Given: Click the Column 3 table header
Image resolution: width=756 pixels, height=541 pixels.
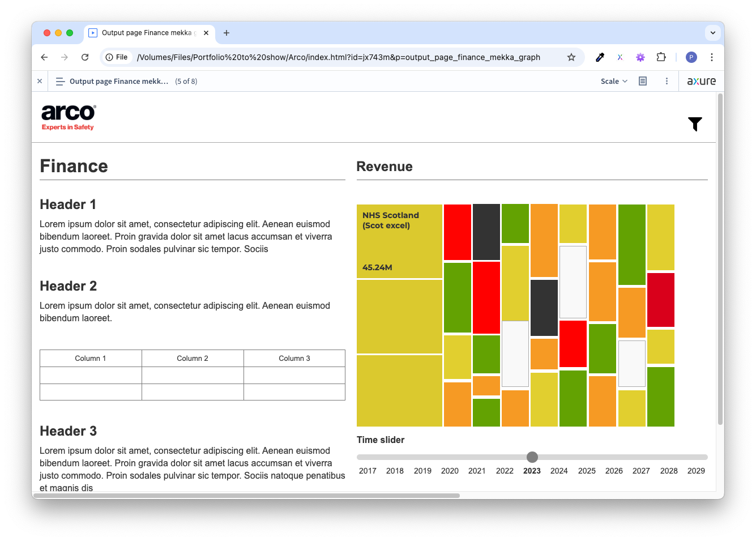Looking at the screenshot, I should click(294, 359).
